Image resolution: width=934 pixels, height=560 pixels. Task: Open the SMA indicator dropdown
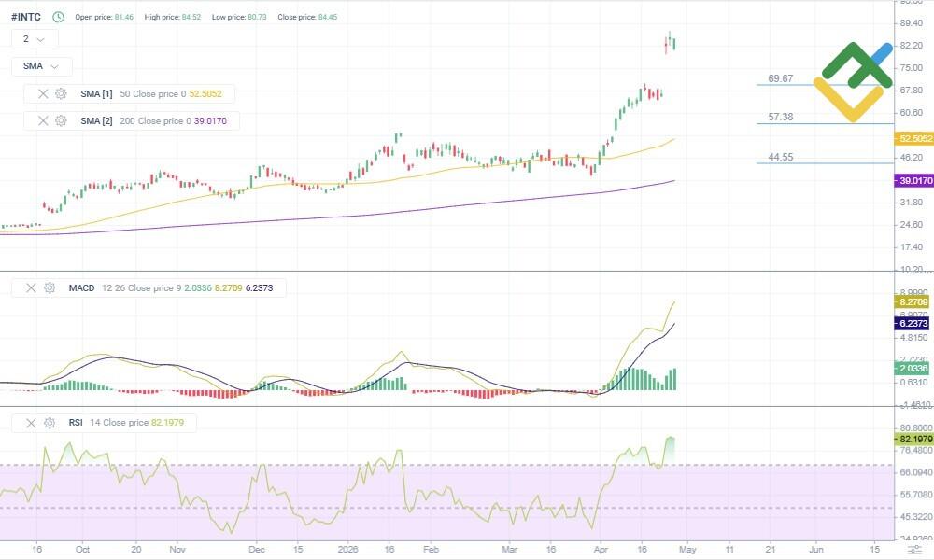click(42, 66)
